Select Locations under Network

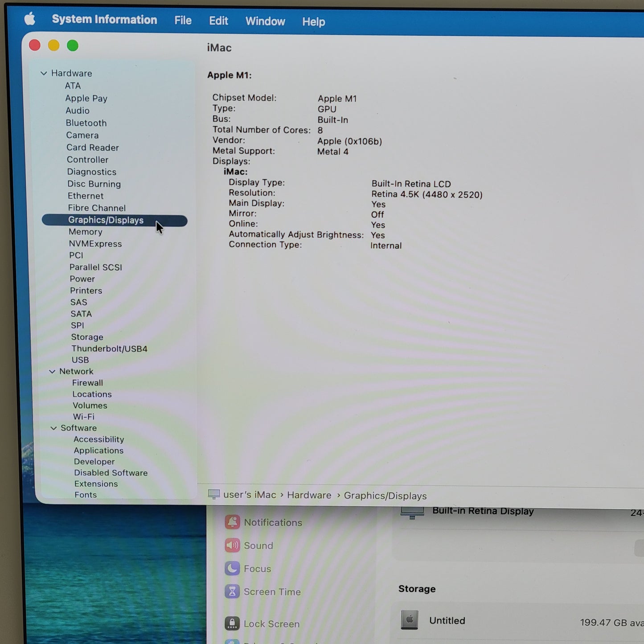tap(92, 394)
